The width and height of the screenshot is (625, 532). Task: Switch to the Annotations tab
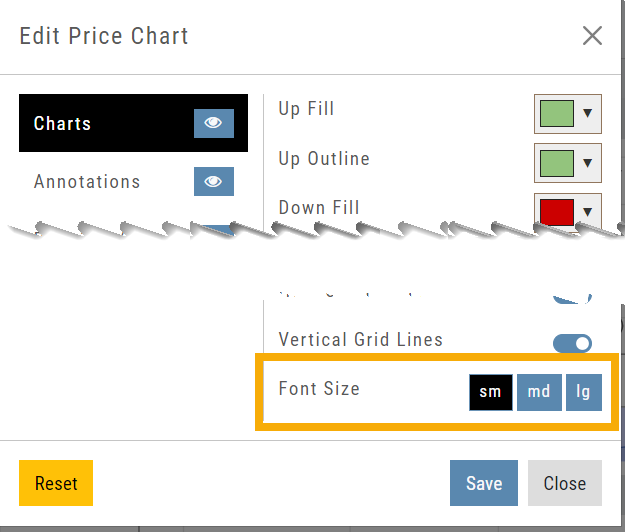(x=87, y=182)
